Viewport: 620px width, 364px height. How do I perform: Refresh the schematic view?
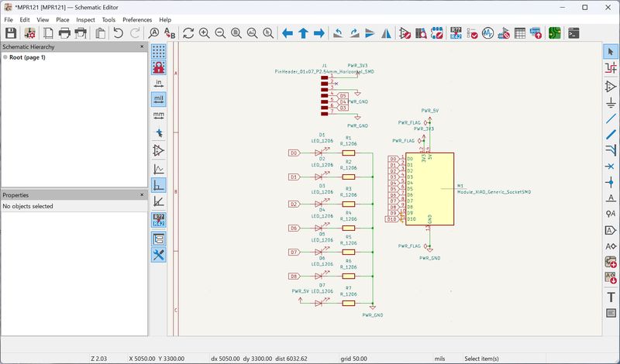188,33
